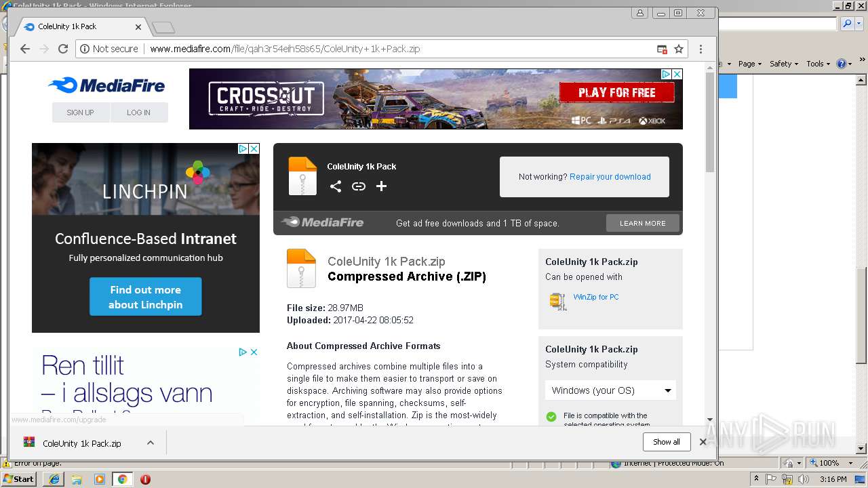Open Windows Explorer folder in the taskbar
This screenshot has width=868, height=488.
coord(77,479)
